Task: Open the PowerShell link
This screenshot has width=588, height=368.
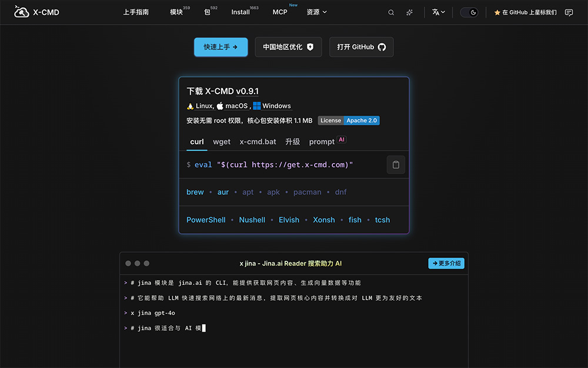Action: coord(206,220)
